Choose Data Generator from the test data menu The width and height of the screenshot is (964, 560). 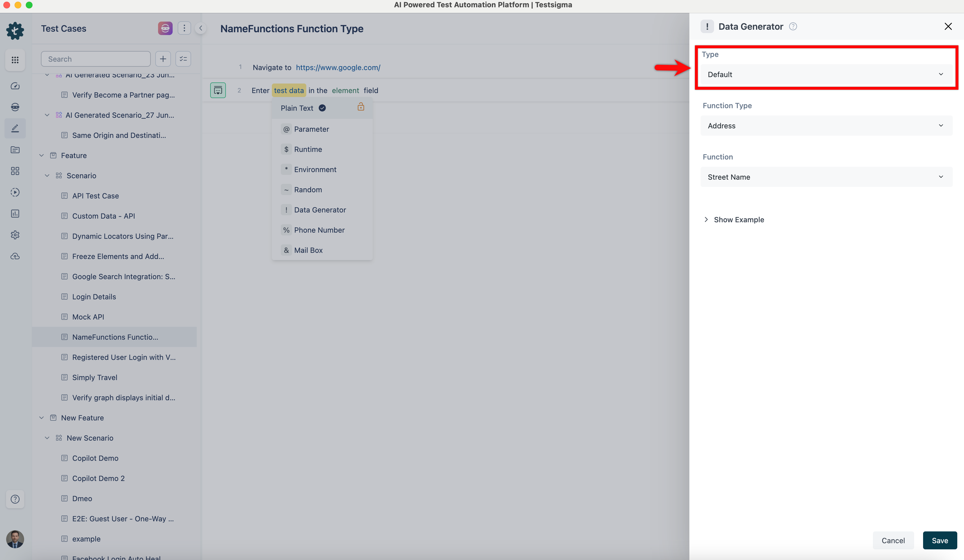click(x=319, y=210)
